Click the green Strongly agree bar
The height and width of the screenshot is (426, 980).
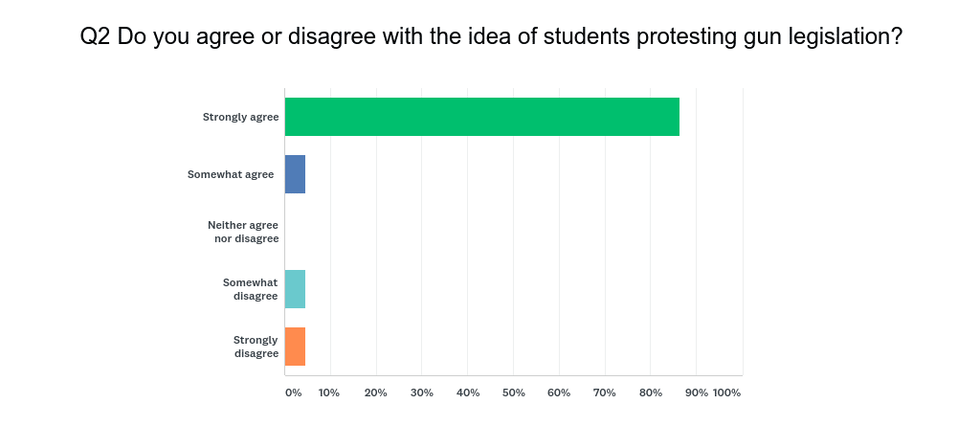pyautogui.click(x=482, y=117)
